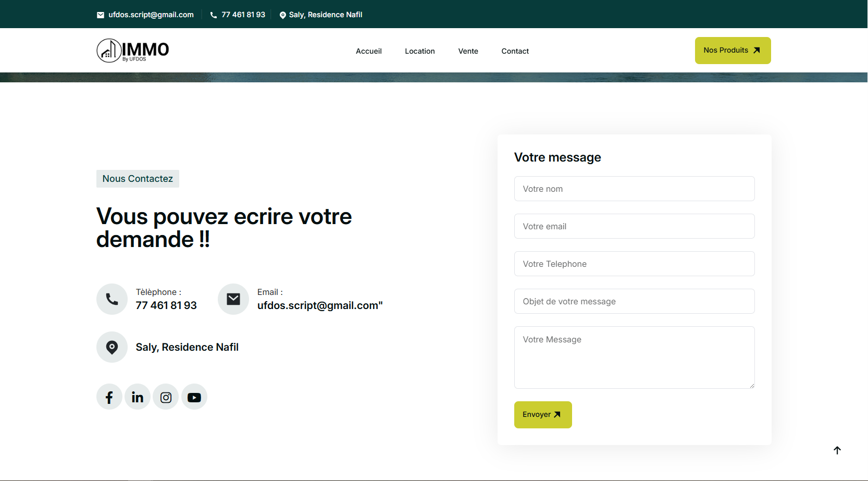Submit the form with Envoyer
This screenshot has width=868, height=481.
542,415
